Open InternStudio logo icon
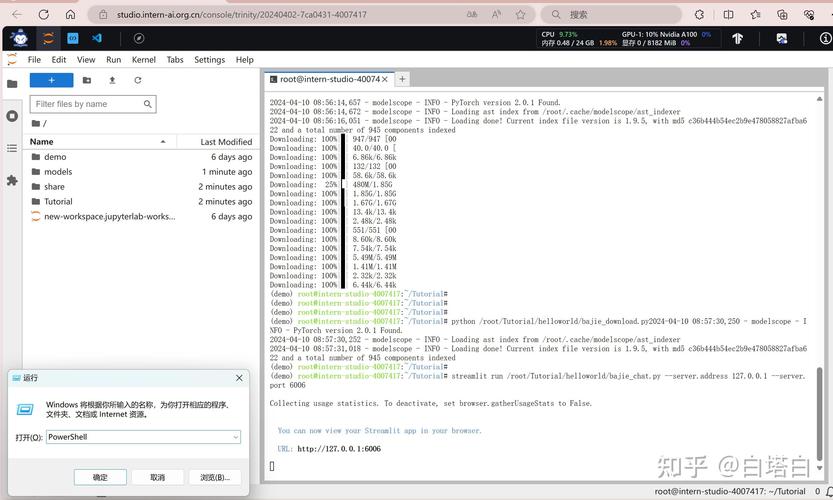833x500 pixels. click(20, 38)
